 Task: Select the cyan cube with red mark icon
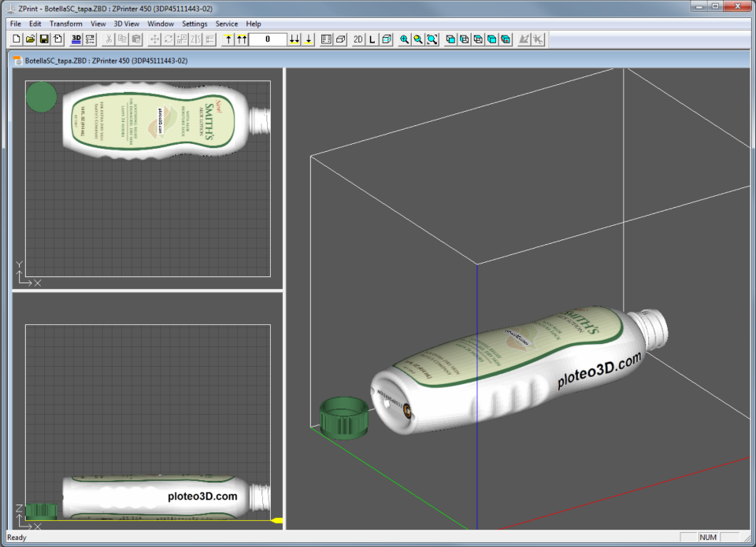[x=506, y=39]
